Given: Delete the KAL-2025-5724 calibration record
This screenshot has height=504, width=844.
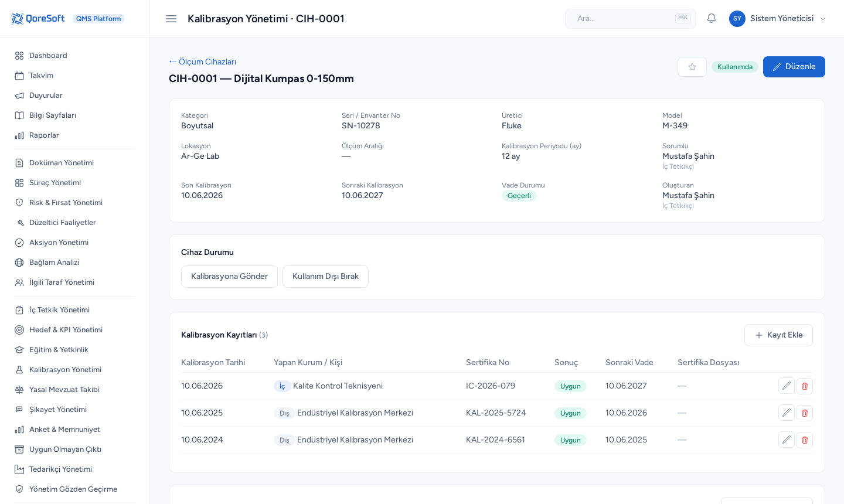Looking at the screenshot, I should pos(805,413).
